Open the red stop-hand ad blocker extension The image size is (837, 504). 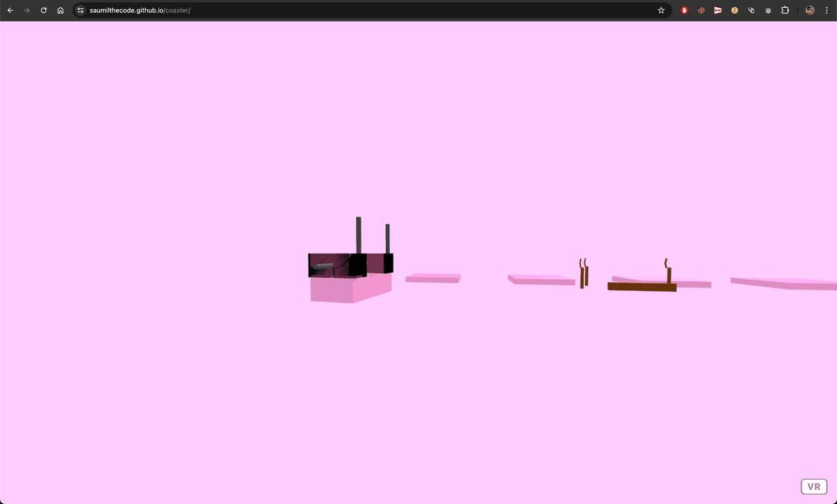click(x=685, y=10)
